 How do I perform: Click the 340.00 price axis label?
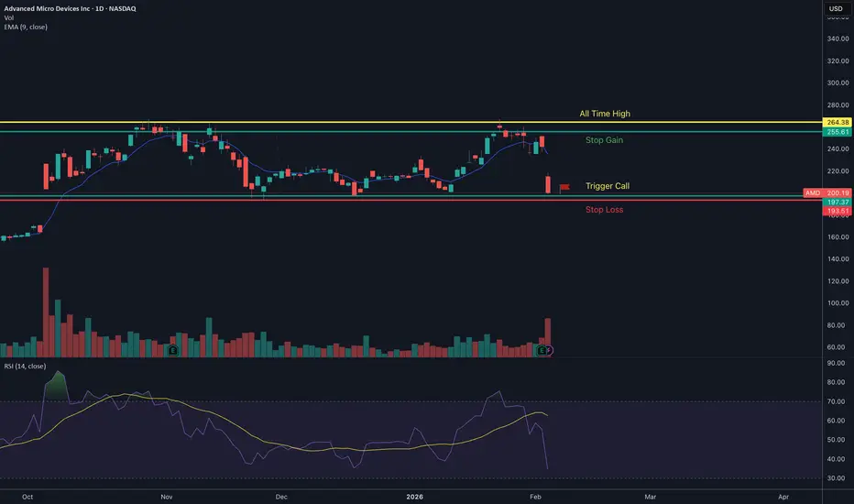click(838, 38)
